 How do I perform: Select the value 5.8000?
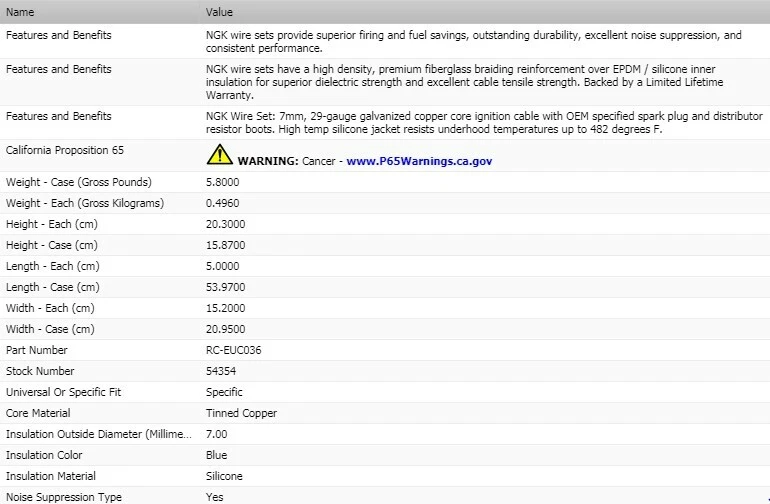pos(222,182)
